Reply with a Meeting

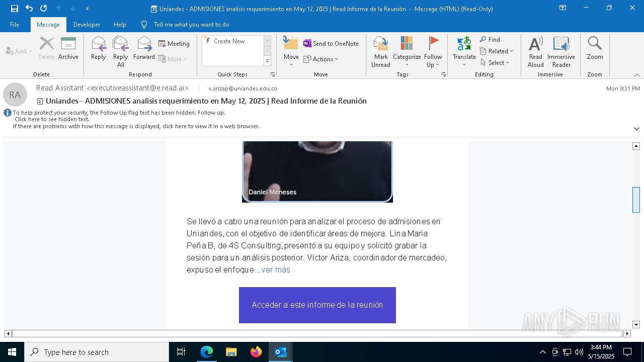point(174,44)
